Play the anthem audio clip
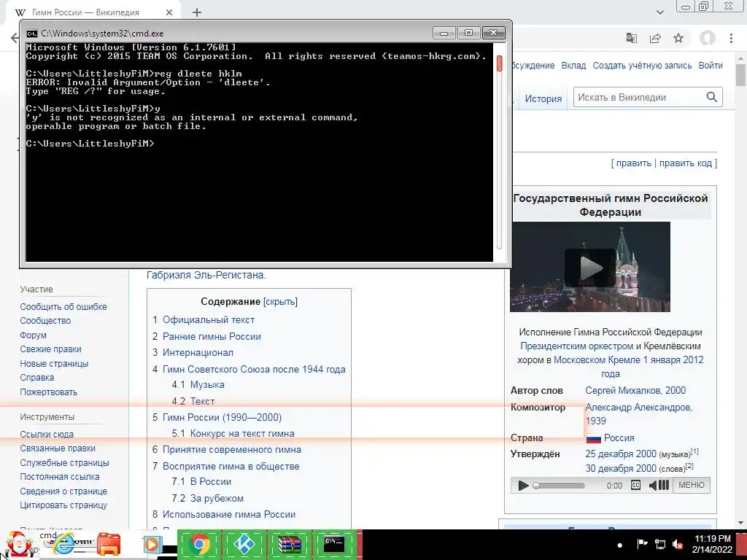 [x=523, y=485]
